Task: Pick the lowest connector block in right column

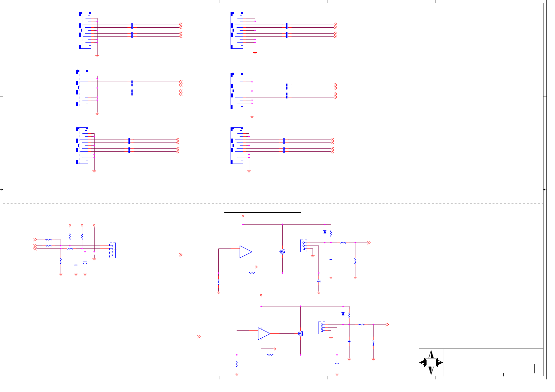Action: coord(237,145)
